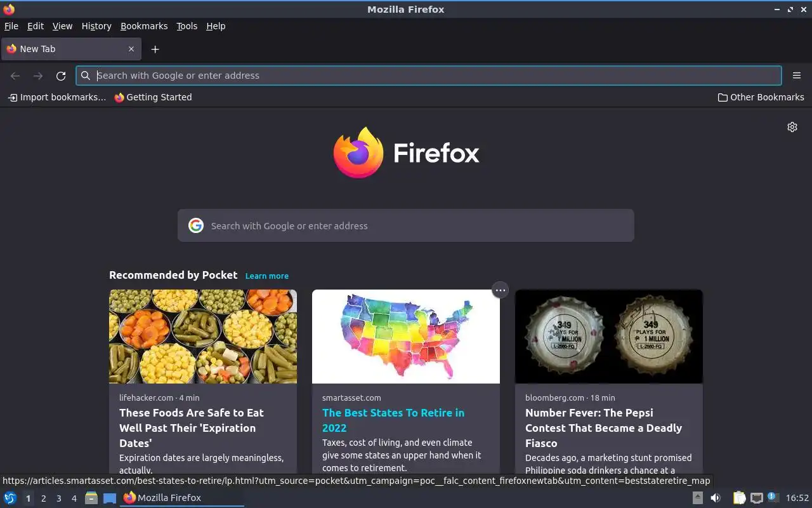Open the LXQt application menu launcher
Viewport: 812px width, 508px height.
10,498
